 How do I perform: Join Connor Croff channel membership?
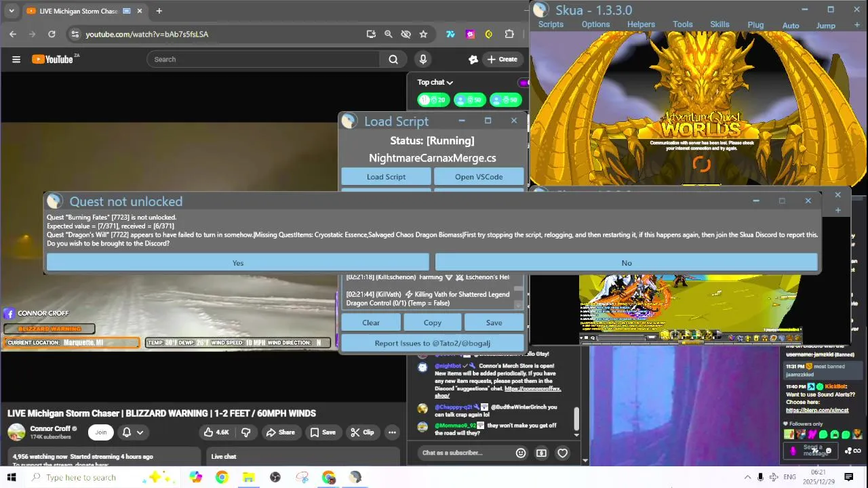pyautogui.click(x=101, y=432)
